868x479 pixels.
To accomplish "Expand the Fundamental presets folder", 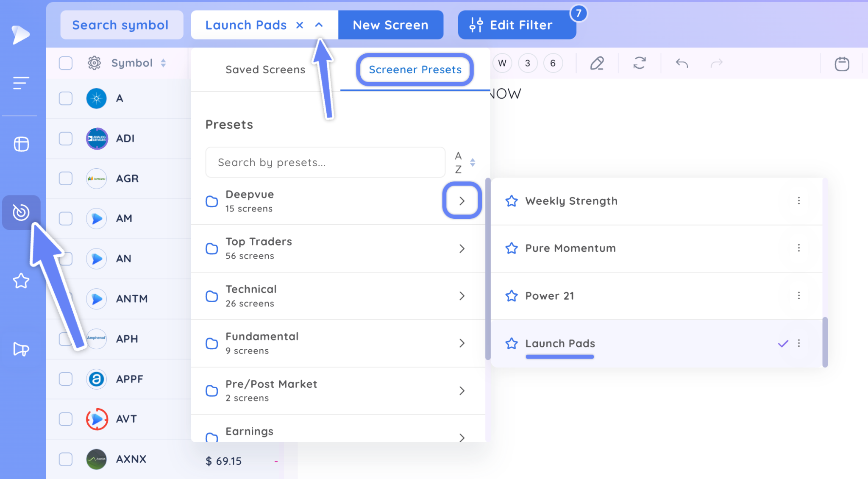I will click(462, 343).
